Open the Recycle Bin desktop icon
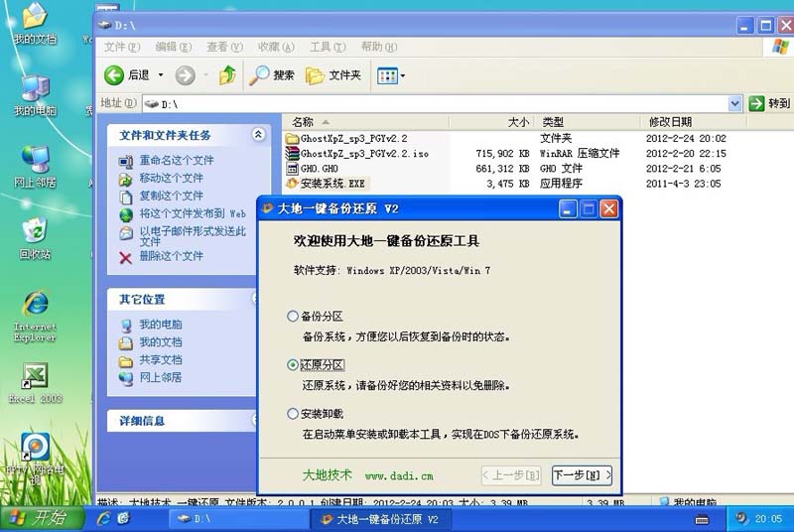This screenshot has width=794, height=532. (x=35, y=239)
